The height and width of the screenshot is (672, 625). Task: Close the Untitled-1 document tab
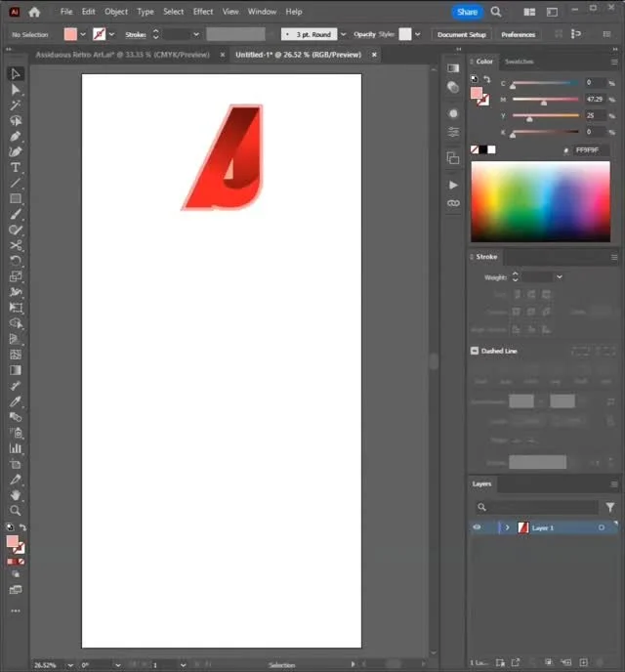pos(374,55)
